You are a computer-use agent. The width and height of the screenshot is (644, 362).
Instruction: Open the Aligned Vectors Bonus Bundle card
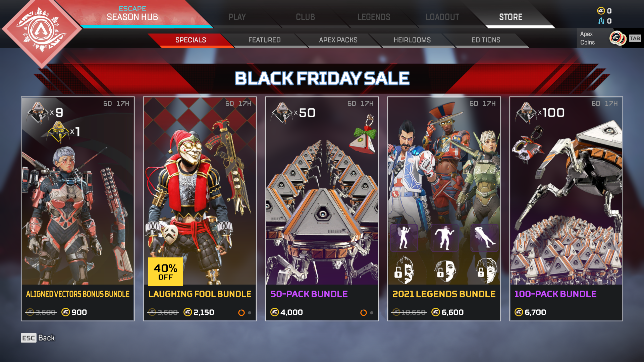tap(78, 209)
